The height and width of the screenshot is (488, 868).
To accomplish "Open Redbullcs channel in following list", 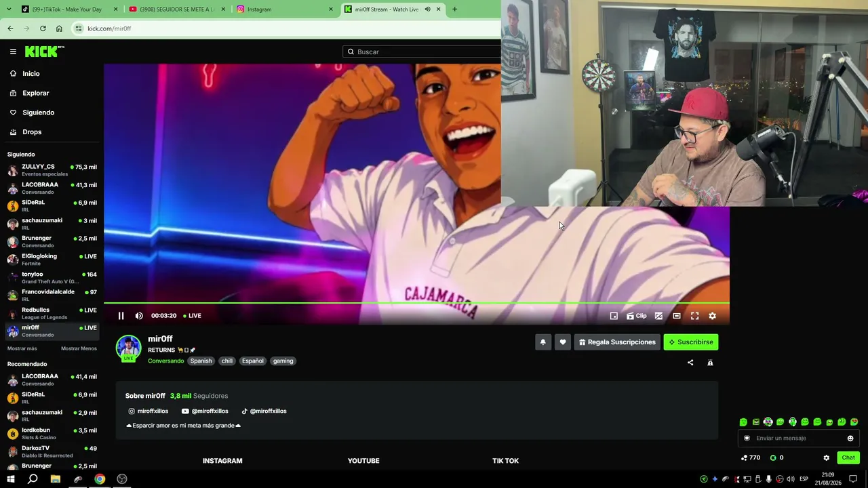I will click(x=52, y=314).
